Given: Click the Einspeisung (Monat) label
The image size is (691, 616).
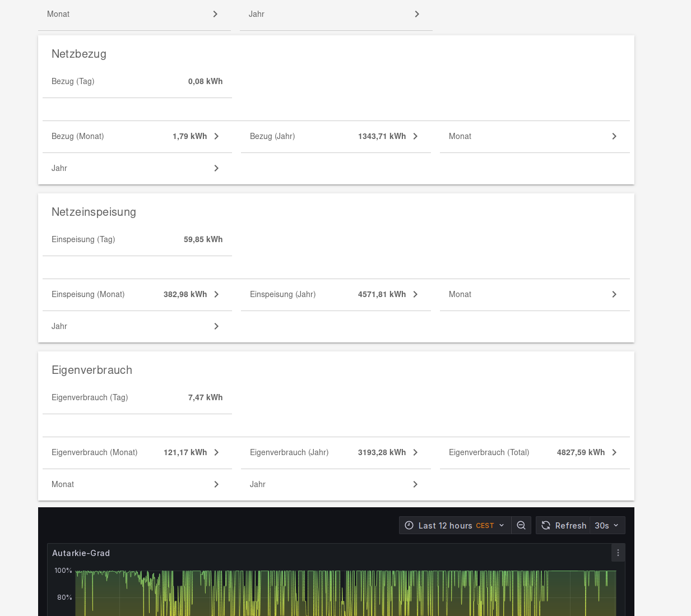Looking at the screenshot, I should (88, 294).
